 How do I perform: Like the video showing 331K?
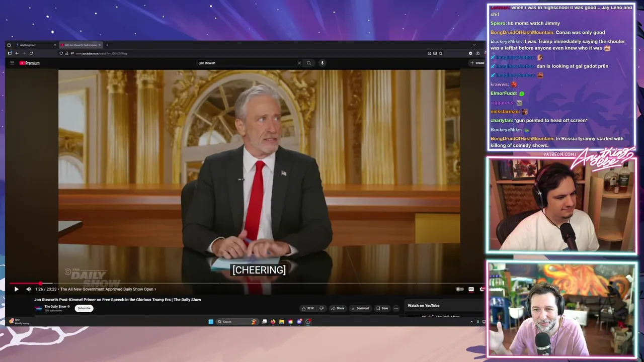point(308,308)
